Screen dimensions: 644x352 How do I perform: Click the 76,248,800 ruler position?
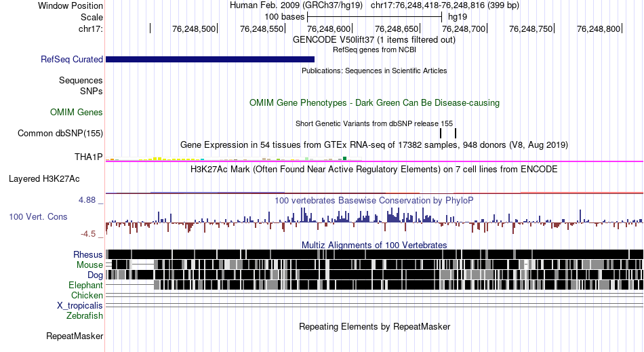pyautogui.click(x=599, y=28)
